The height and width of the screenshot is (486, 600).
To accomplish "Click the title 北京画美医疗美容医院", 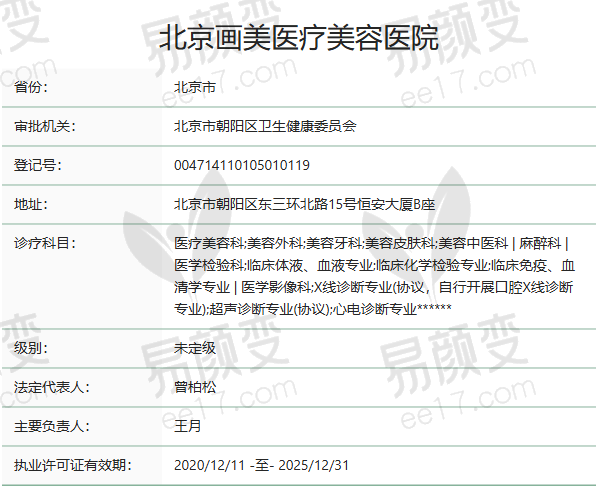I will pyautogui.click(x=298, y=38).
